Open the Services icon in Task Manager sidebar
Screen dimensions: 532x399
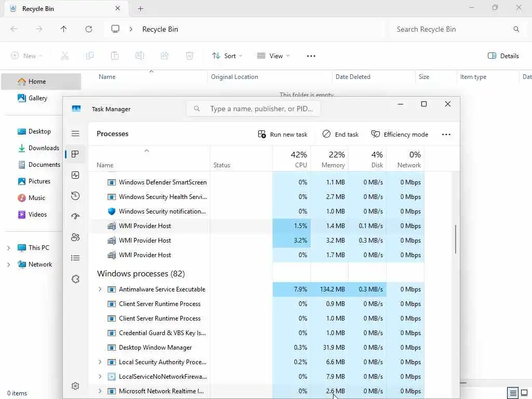tap(75, 279)
